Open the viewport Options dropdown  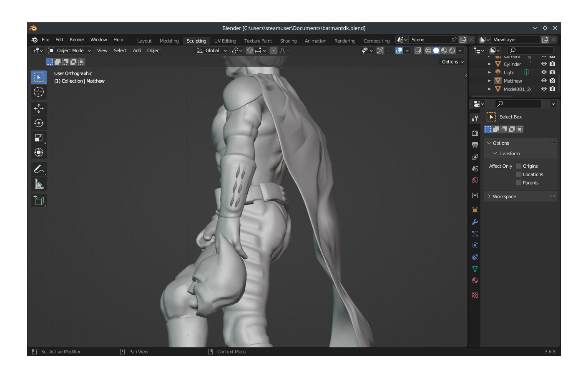coord(452,62)
